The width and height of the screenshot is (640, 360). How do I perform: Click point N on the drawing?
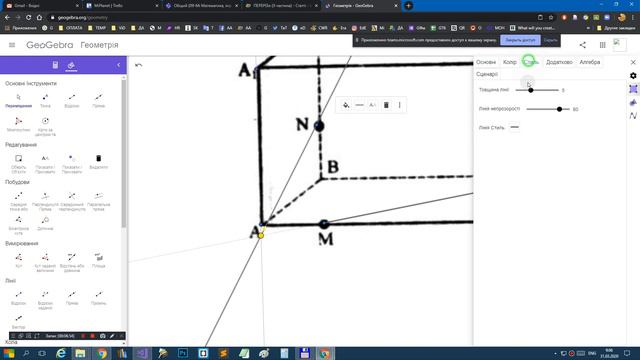[319, 126]
